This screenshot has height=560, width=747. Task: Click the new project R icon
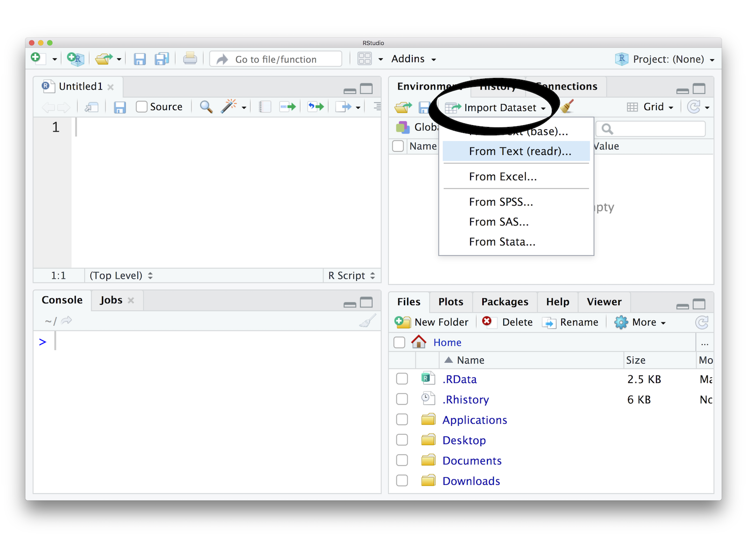coord(75,59)
